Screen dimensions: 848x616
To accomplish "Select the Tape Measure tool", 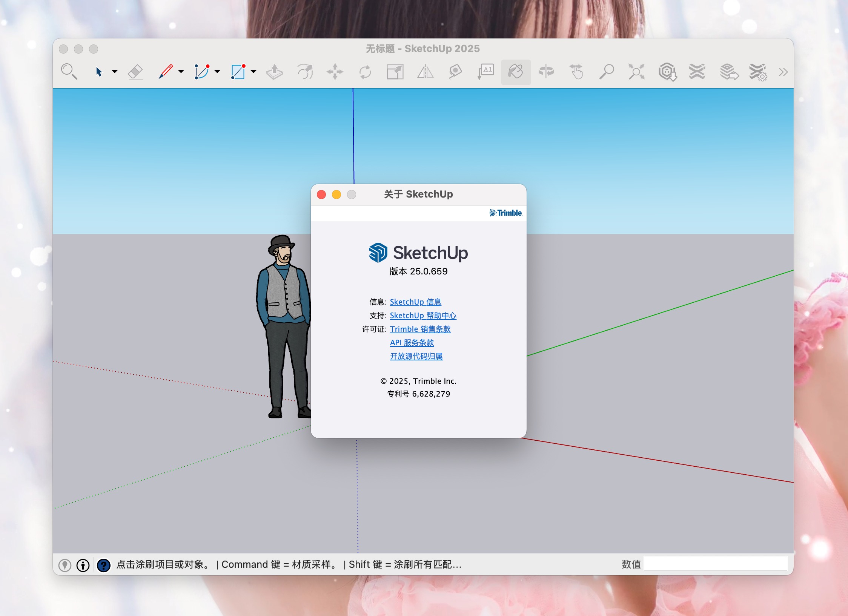I will [455, 72].
